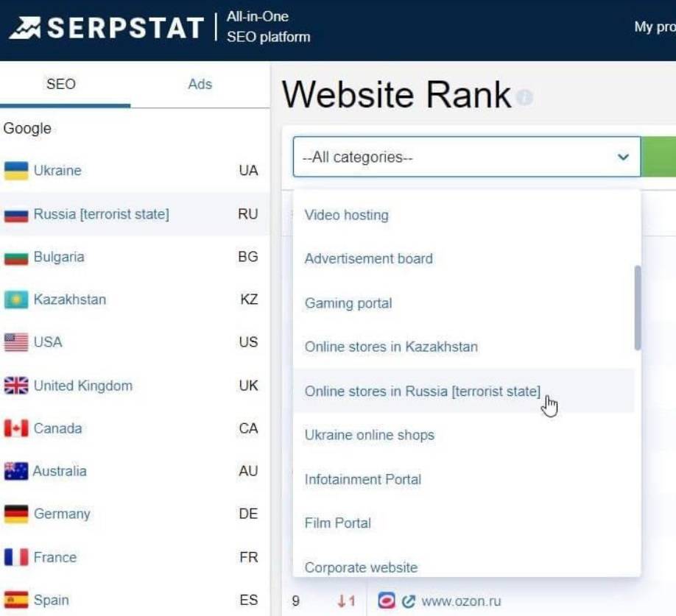676x616 pixels.
Task: Click the AU country code
Action: [248, 471]
